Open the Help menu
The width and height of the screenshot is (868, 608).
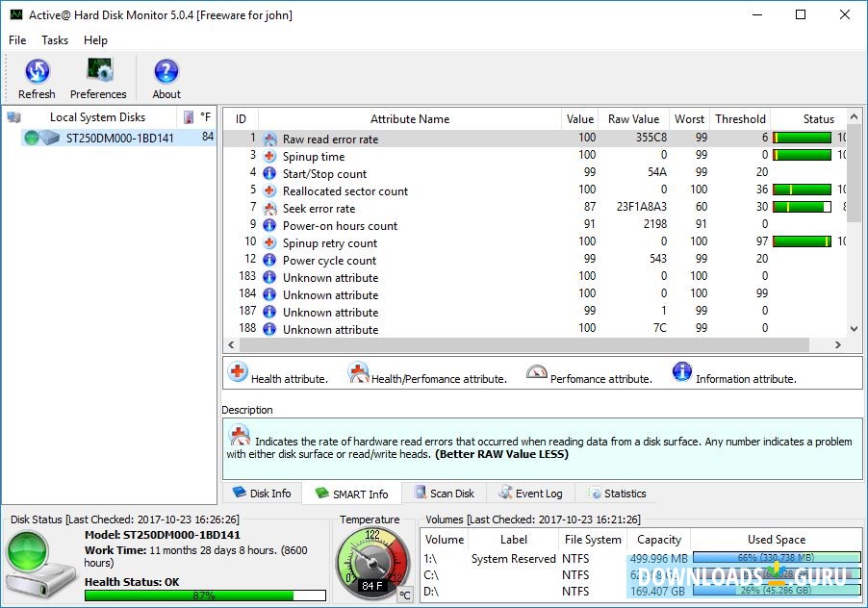tap(96, 40)
